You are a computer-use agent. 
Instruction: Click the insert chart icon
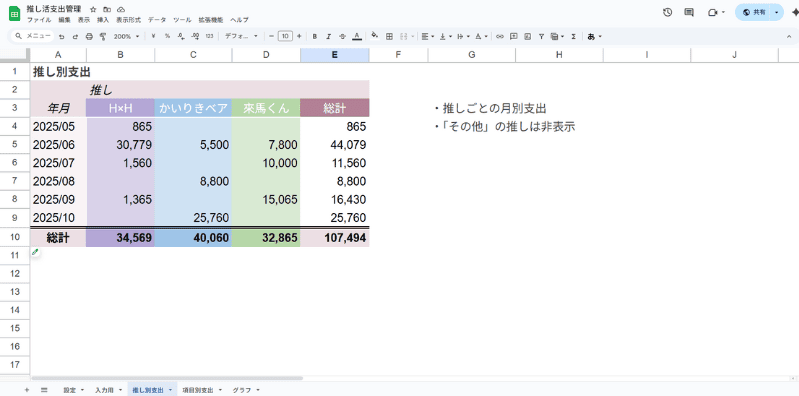pos(527,36)
